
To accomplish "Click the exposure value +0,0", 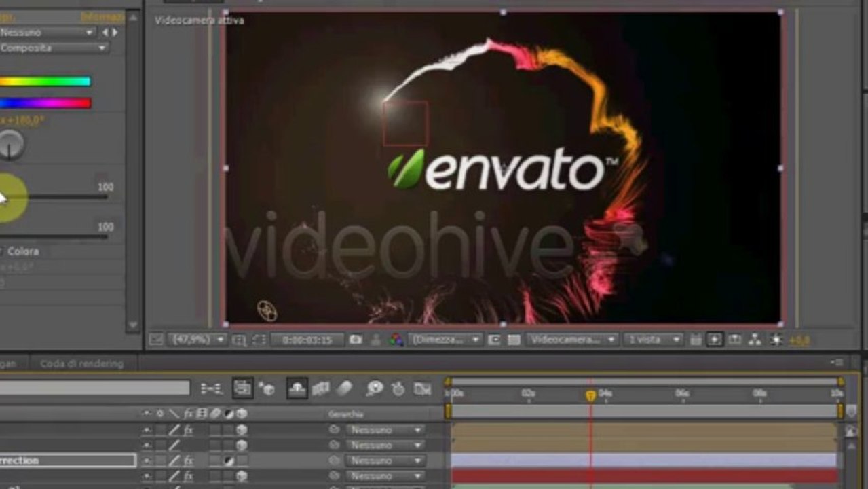I will coord(799,340).
